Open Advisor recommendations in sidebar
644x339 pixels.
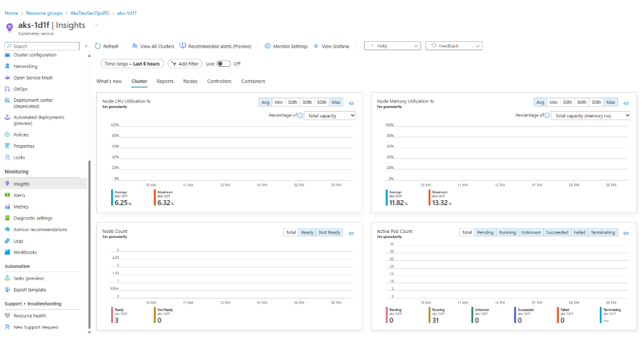pos(41,229)
